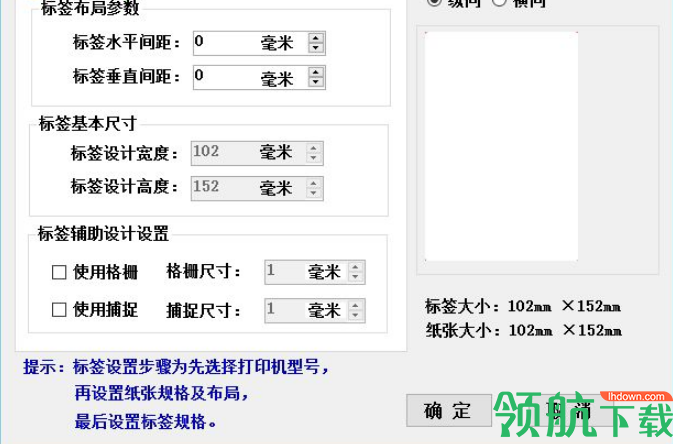Decrease 捕捉尺寸 with the down arrow

[356, 316]
